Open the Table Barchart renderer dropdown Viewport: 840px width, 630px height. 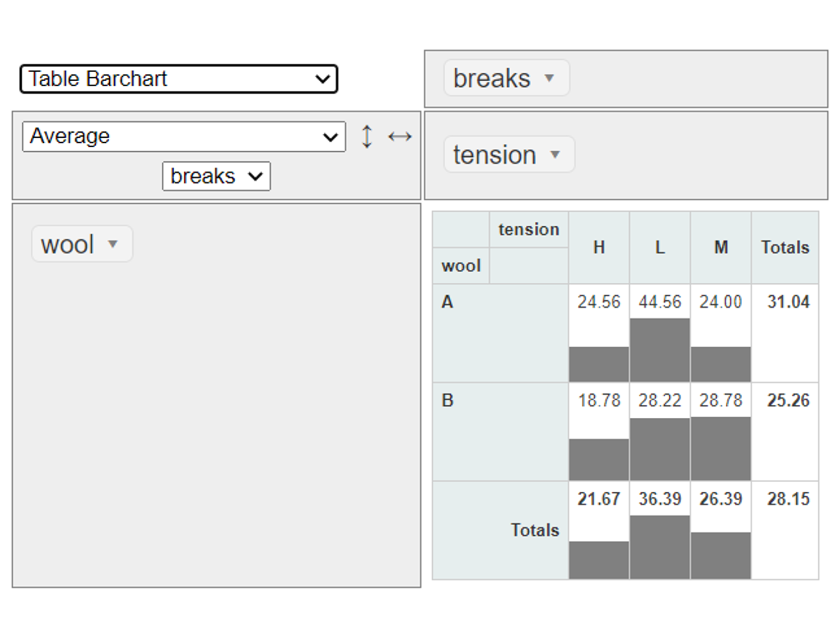pos(179,79)
